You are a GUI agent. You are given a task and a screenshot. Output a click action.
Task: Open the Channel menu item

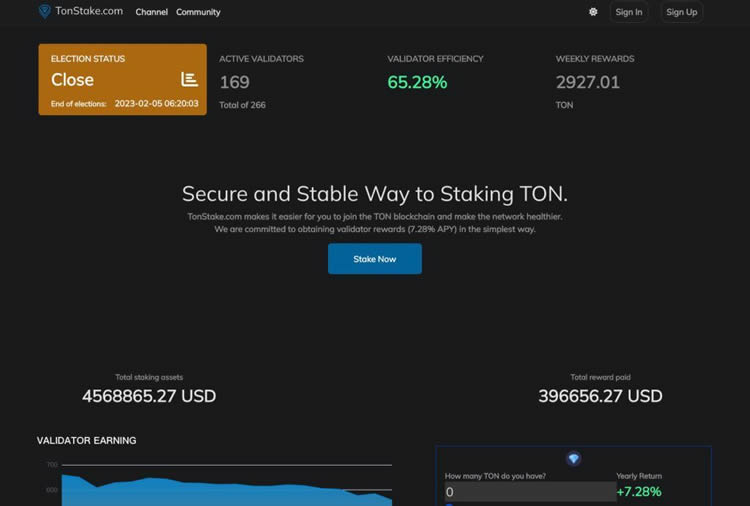(152, 12)
